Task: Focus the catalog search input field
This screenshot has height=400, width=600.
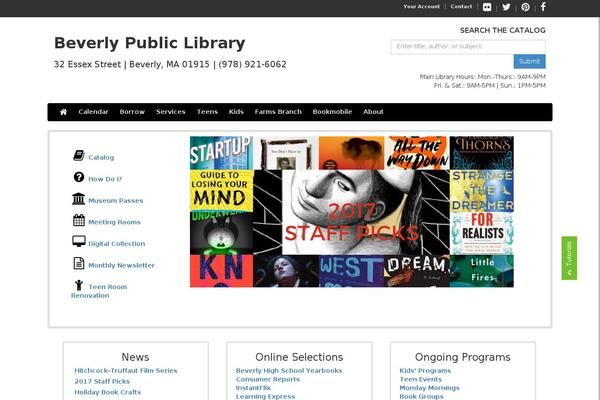Action: [468, 47]
